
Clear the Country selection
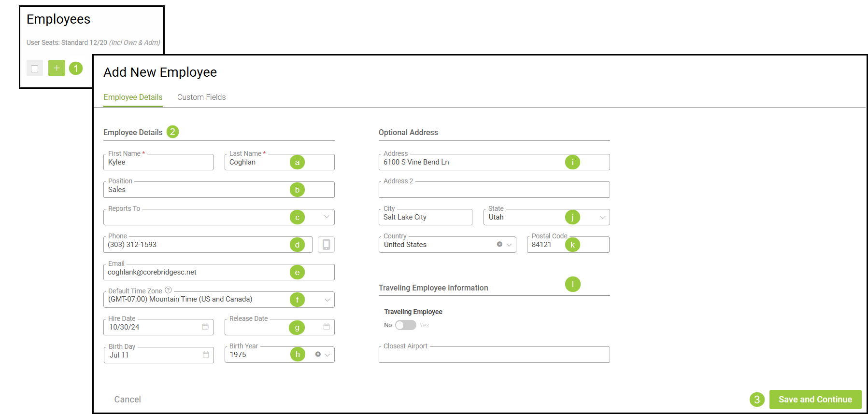pyautogui.click(x=499, y=244)
